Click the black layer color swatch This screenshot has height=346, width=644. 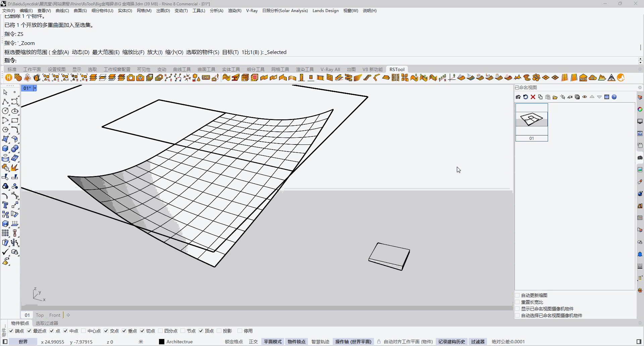point(162,342)
